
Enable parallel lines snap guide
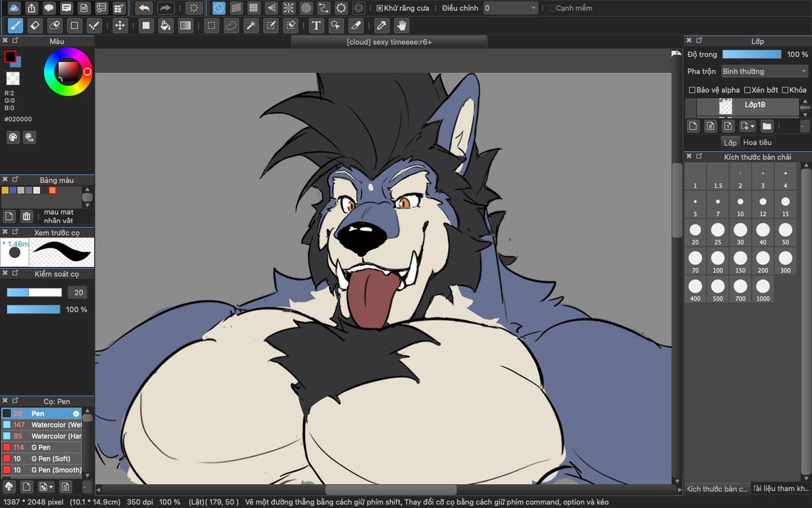(236, 8)
